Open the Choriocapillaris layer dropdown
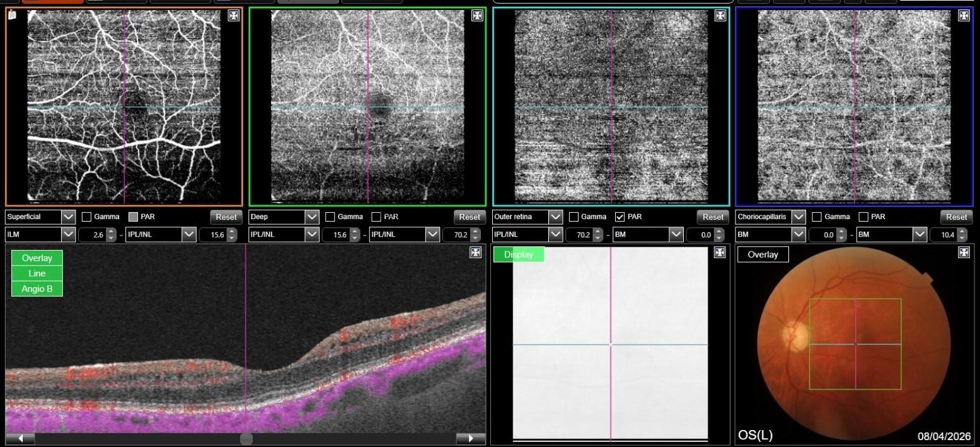The image size is (980, 447). [x=798, y=217]
